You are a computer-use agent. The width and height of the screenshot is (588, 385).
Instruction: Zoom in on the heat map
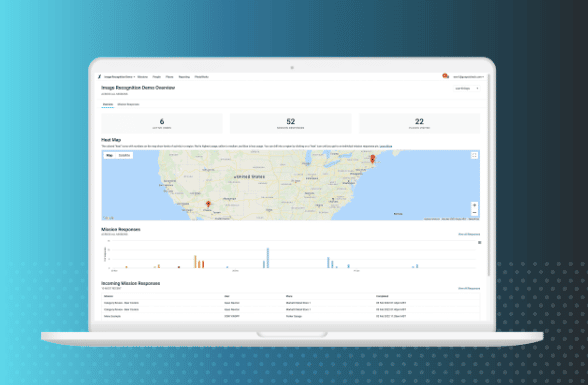tap(474, 205)
